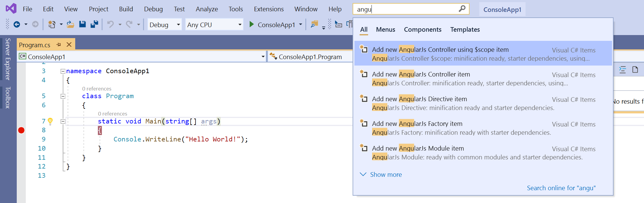Viewport: 644px width, 203px height.
Task: Open the Undo history dropdown arrow
Action: tap(120, 24)
